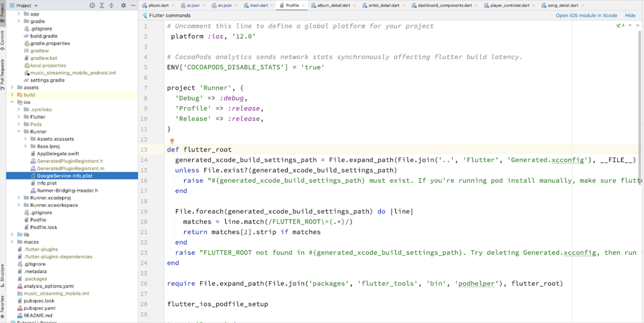Select the GoogleService-Info.plist highlighted row
644x323 pixels.
click(x=72, y=176)
